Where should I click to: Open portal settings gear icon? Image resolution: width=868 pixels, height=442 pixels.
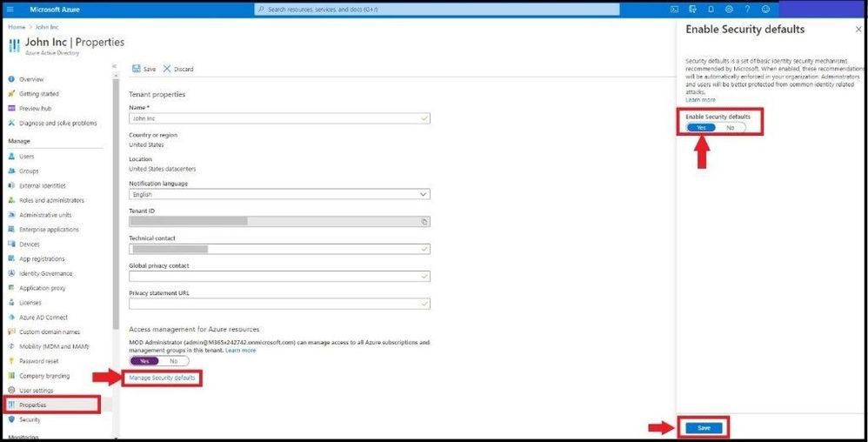(729, 9)
